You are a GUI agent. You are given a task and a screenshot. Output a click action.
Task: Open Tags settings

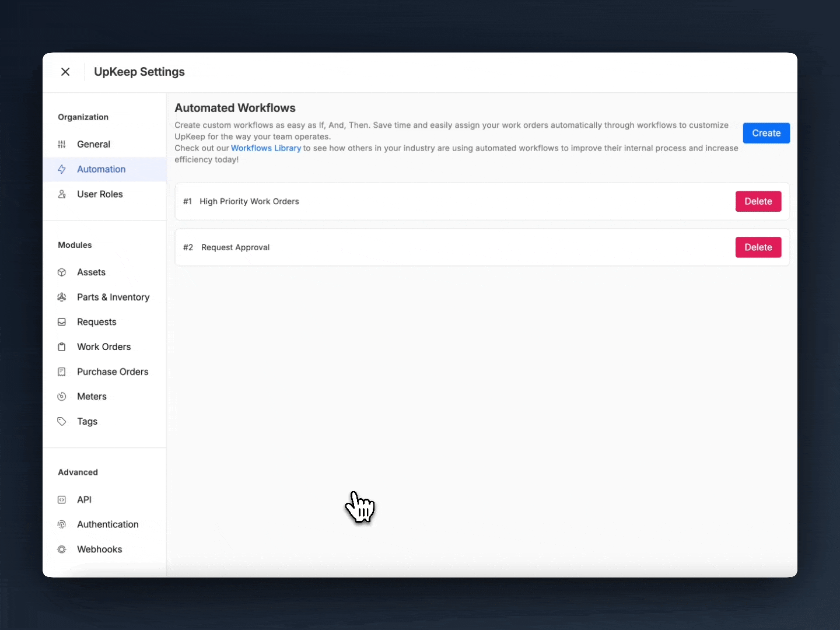(104, 421)
